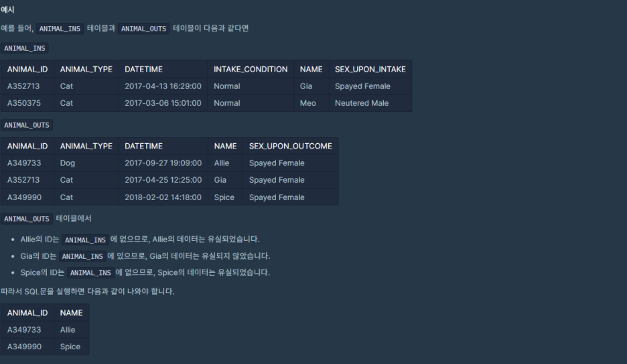Select the ANIMAL_INS label above the first table
The image size is (627, 364).
(x=25, y=48)
